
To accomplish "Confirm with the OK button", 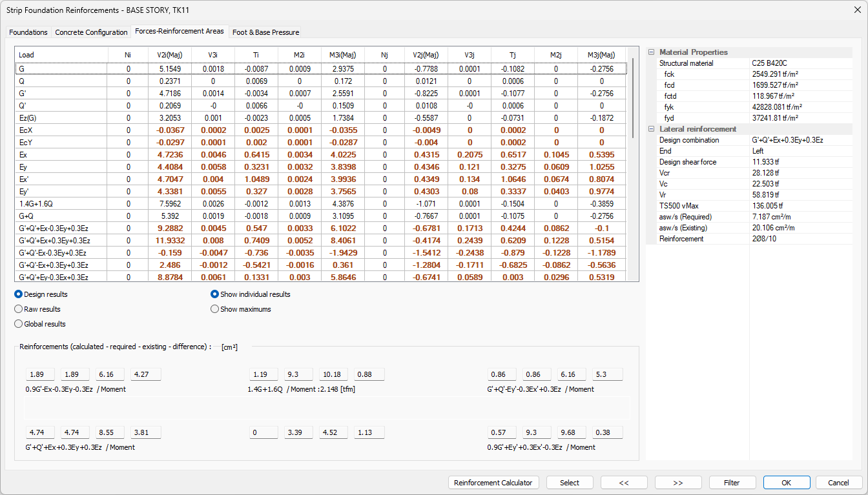I will coord(786,483).
